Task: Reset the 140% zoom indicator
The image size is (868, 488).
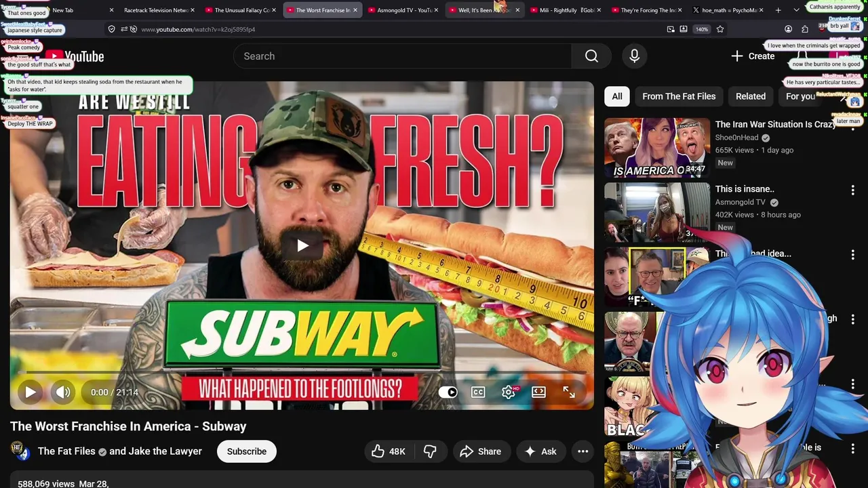Action: pyautogui.click(x=702, y=29)
